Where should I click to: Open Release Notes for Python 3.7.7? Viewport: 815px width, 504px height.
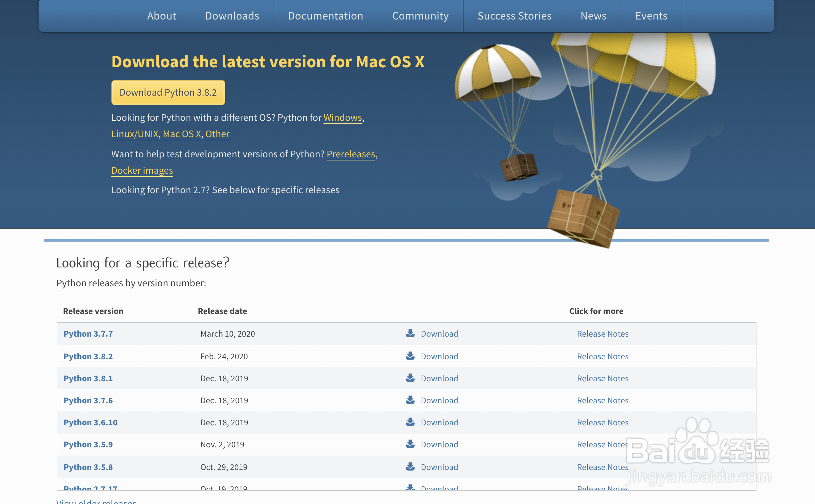tap(602, 334)
